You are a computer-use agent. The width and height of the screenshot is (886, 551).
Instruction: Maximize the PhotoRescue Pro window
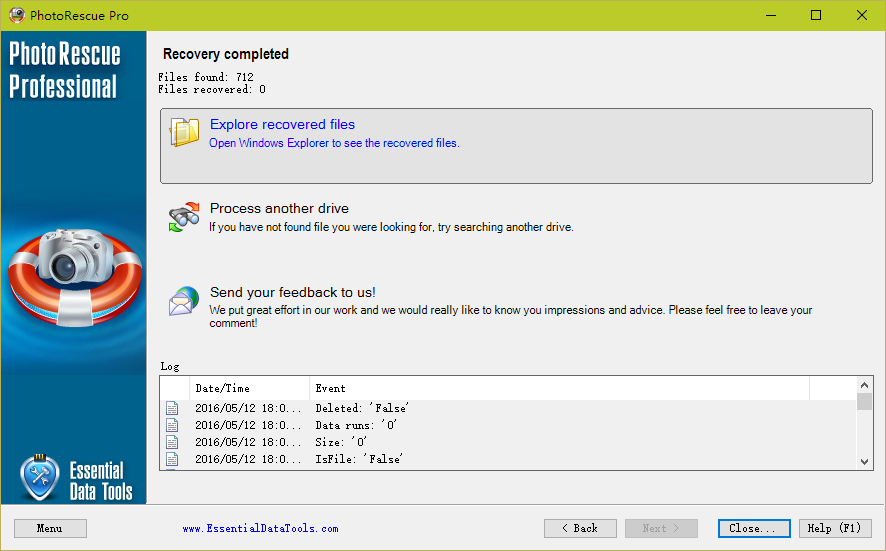tap(816, 15)
